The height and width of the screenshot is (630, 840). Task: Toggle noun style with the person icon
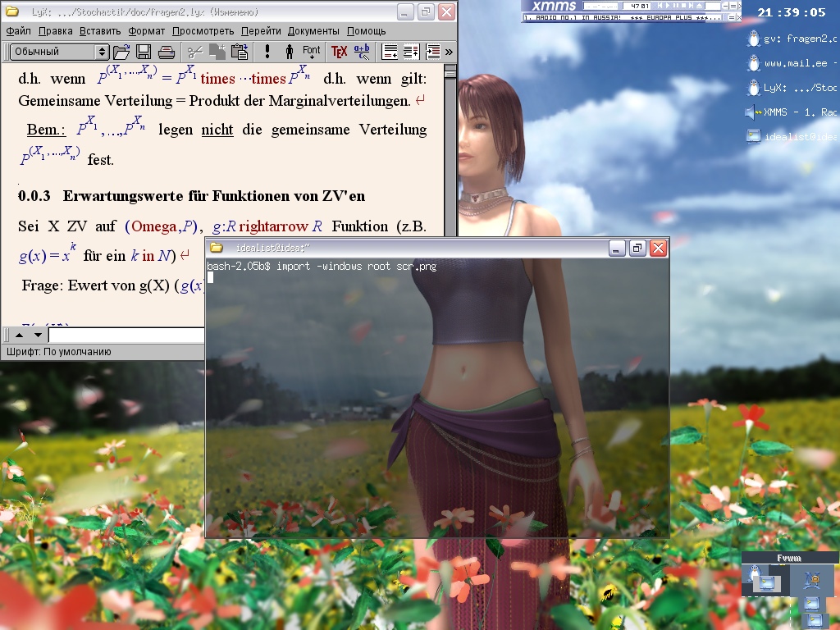click(289, 52)
